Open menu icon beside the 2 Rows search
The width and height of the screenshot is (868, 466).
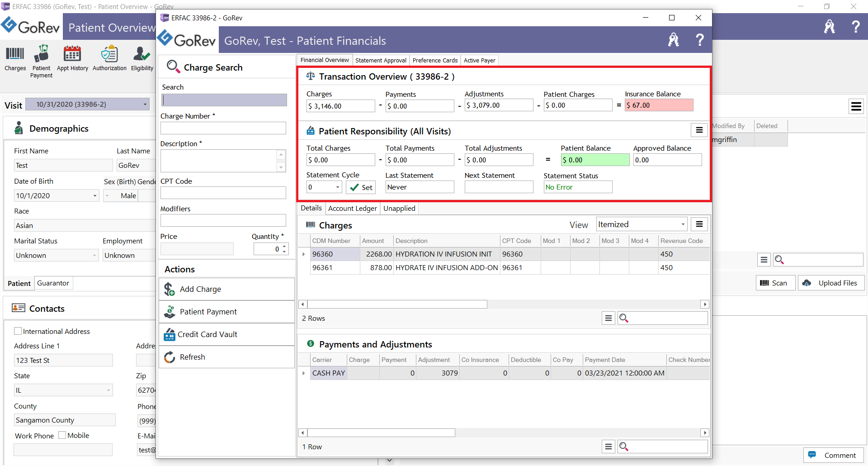coord(609,318)
